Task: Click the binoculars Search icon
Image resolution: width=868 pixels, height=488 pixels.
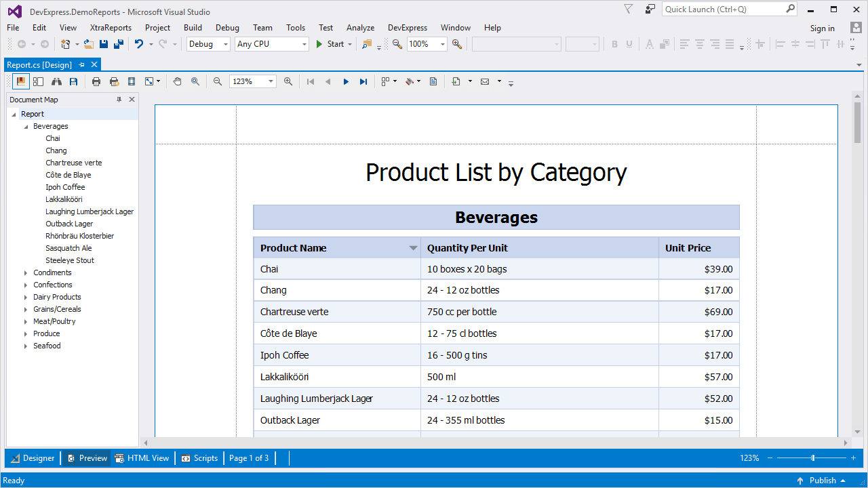Action: (56, 81)
